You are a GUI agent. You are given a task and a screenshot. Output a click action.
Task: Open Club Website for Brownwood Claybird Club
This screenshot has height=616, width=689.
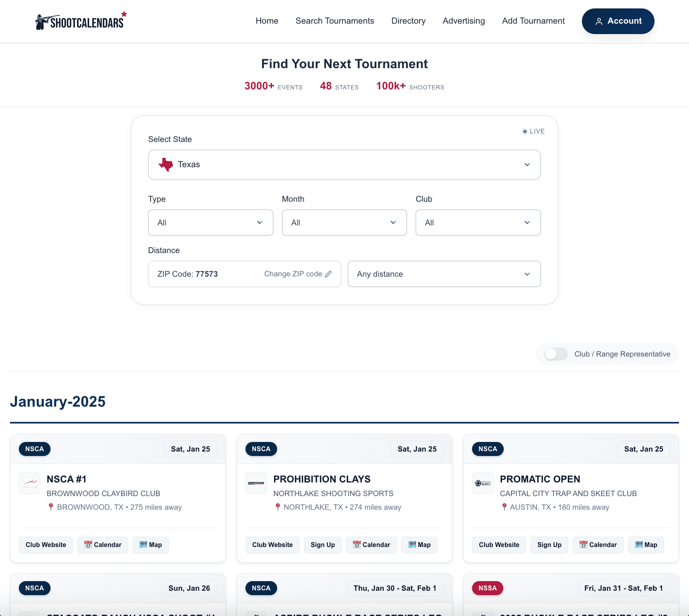(x=46, y=545)
